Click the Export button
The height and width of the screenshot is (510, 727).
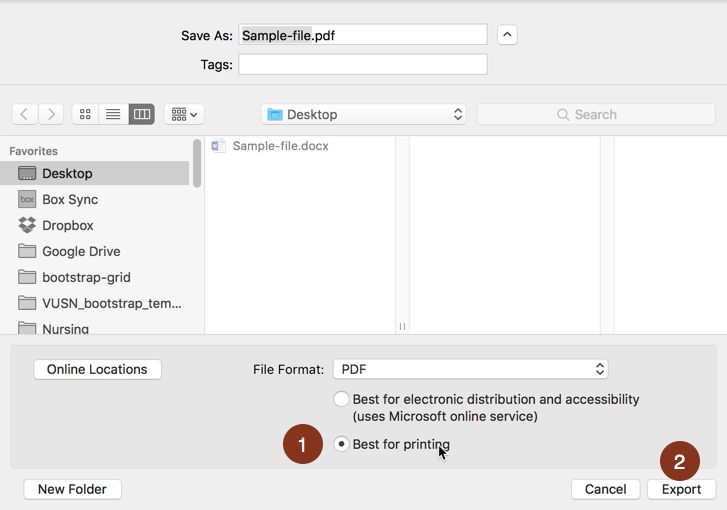[681, 489]
